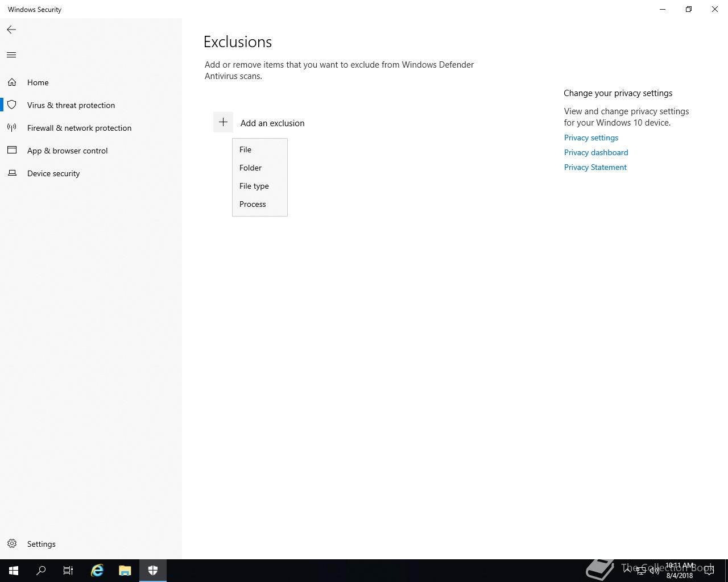The width and height of the screenshot is (728, 582).
Task: Open the Privacy settings link
Action: pyautogui.click(x=591, y=138)
